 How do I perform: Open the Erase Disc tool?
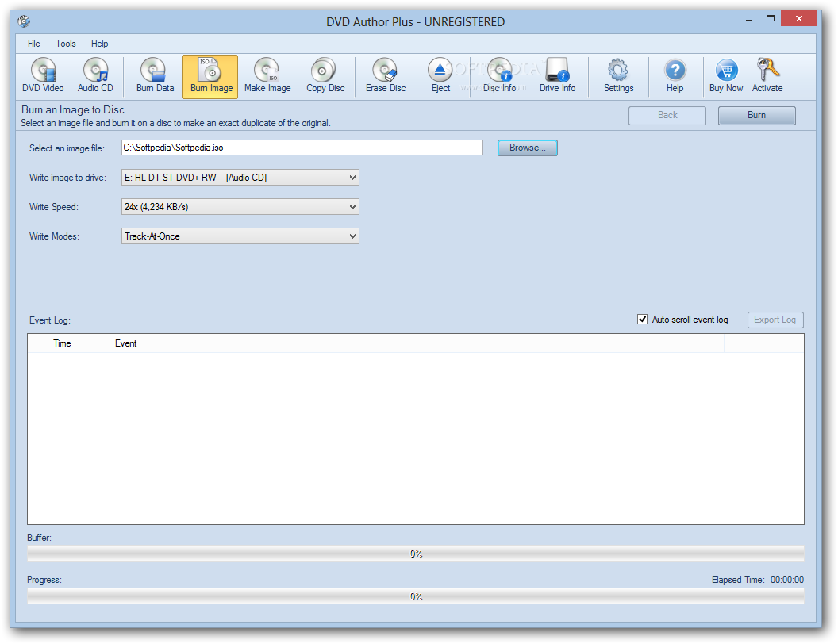386,76
